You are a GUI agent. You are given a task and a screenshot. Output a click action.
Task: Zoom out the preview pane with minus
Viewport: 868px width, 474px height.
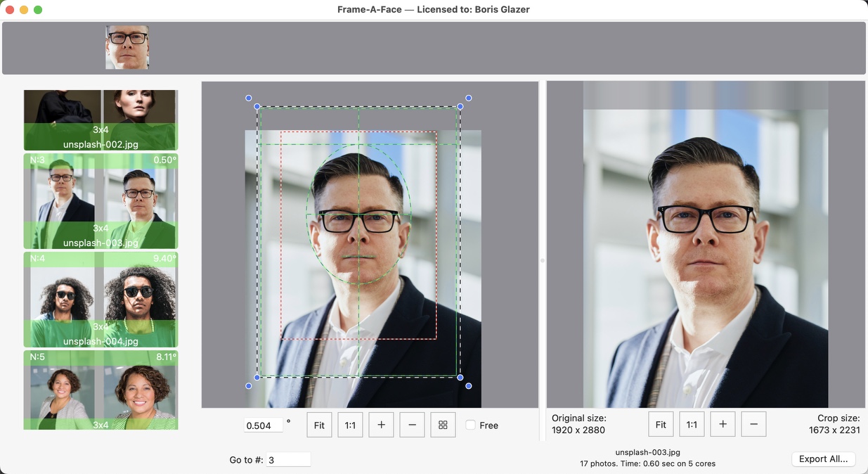[x=753, y=424]
